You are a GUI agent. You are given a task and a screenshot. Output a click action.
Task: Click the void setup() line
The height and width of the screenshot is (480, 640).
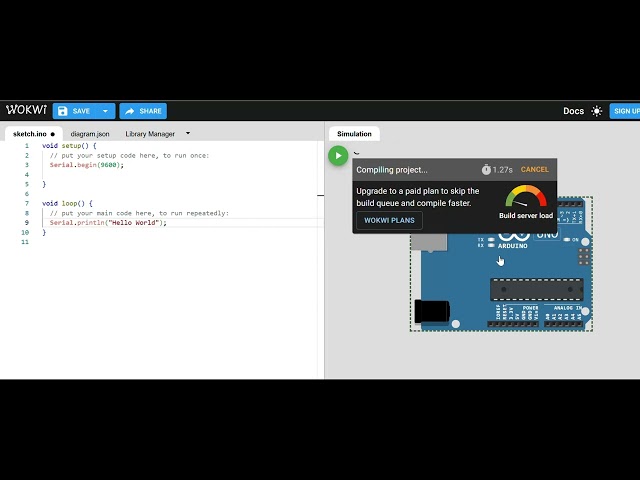click(x=69, y=146)
